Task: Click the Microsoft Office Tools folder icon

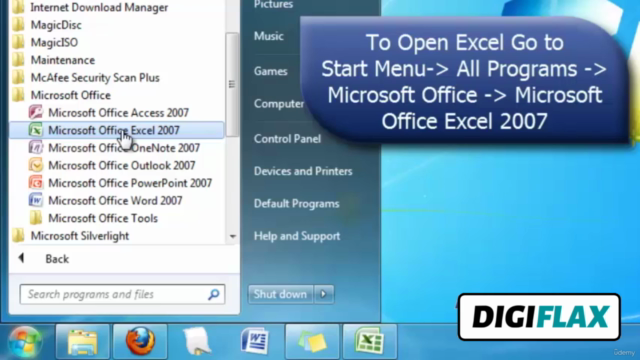Action: tap(36, 218)
